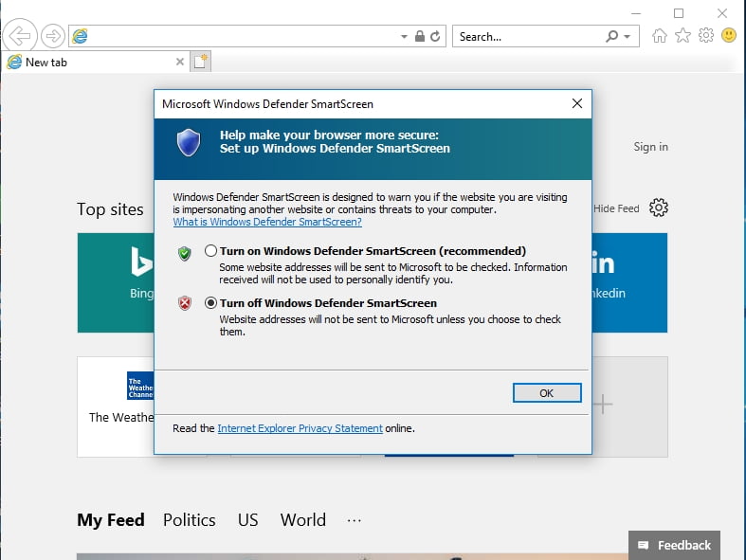Click Sign in on the new tab page
The height and width of the screenshot is (560, 746).
click(x=650, y=147)
